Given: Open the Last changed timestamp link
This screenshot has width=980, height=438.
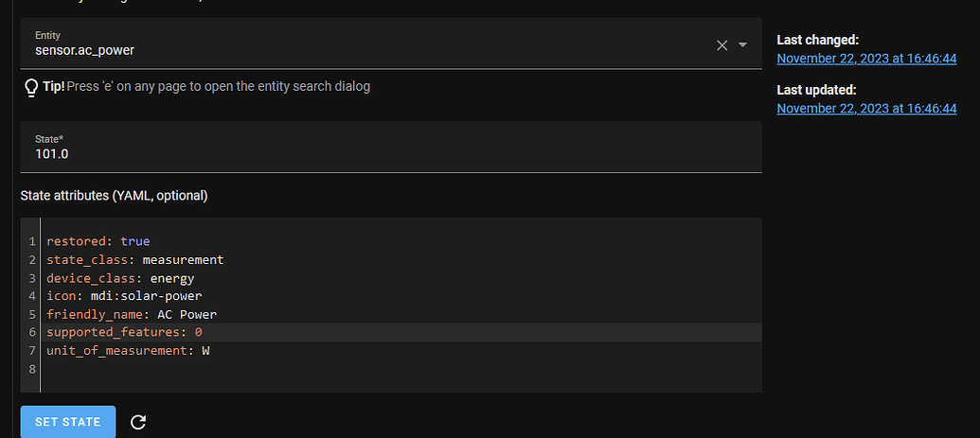Looking at the screenshot, I should coord(866,58).
